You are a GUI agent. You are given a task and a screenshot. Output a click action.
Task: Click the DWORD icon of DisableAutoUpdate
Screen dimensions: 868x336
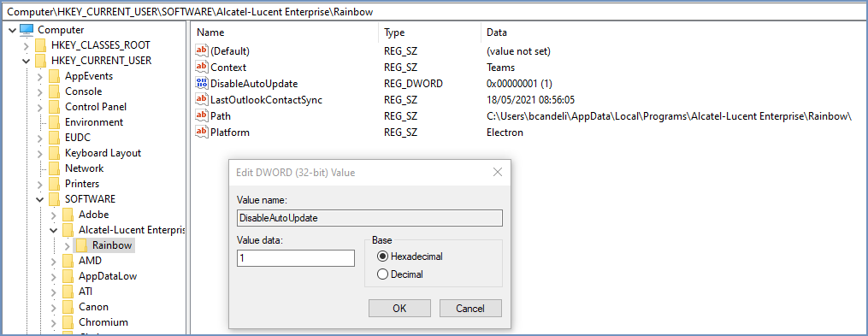(202, 84)
